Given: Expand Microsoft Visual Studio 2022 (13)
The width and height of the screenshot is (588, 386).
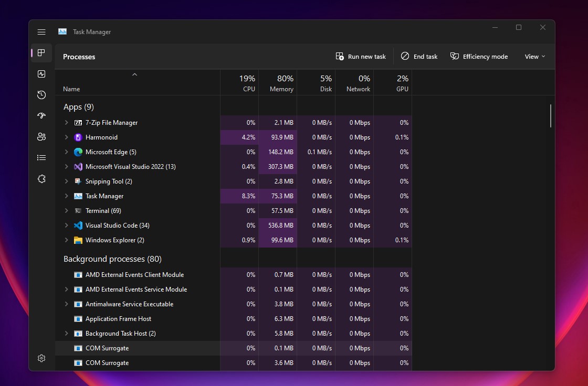Looking at the screenshot, I should click(x=66, y=167).
